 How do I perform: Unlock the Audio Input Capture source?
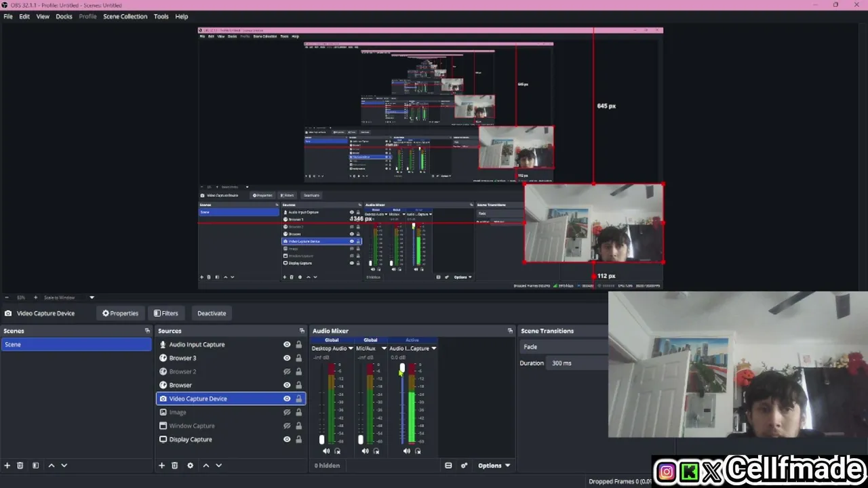click(298, 344)
